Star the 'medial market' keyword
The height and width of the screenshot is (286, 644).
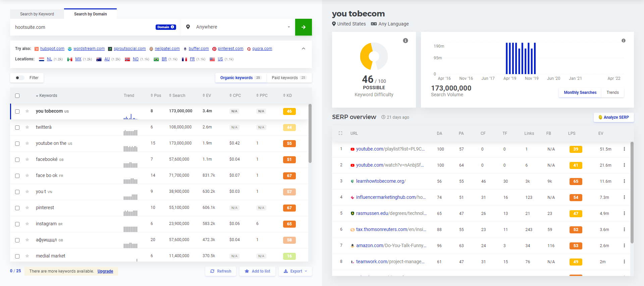pyautogui.click(x=27, y=256)
